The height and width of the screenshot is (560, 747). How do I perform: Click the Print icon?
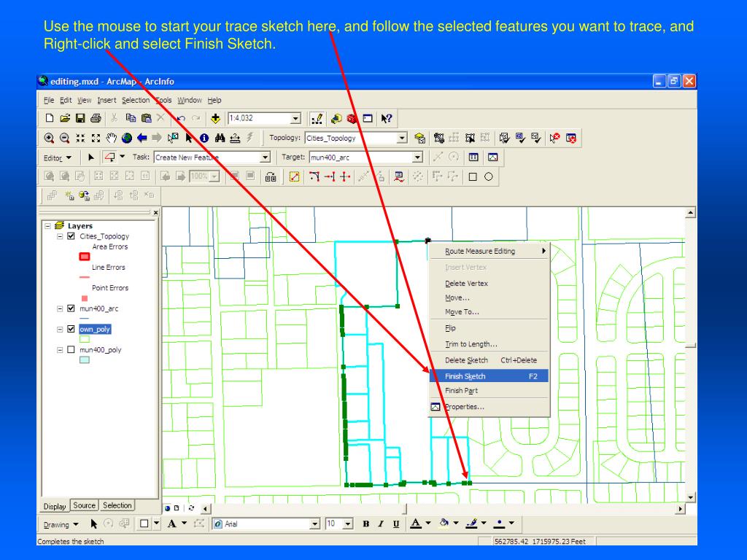point(96,118)
